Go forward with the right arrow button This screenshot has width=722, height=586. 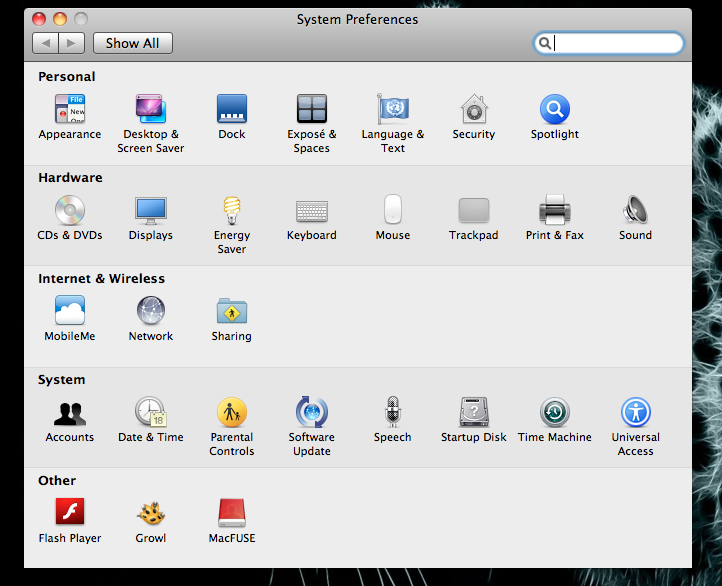[x=71, y=43]
